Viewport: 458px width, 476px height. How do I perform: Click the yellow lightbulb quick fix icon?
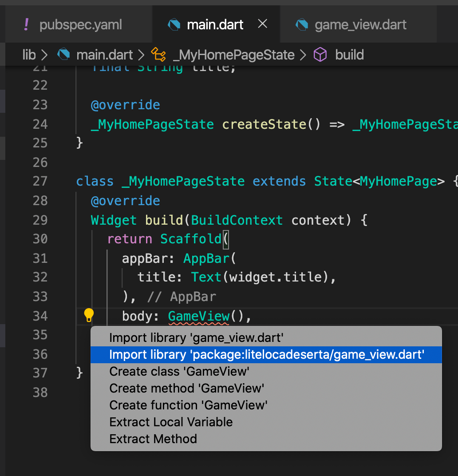89,315
